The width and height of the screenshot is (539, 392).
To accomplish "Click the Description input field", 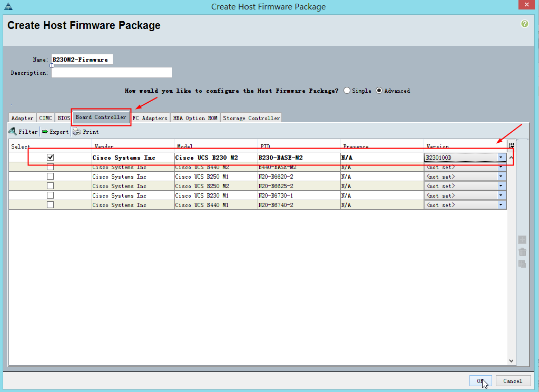I will click(111, 73).
